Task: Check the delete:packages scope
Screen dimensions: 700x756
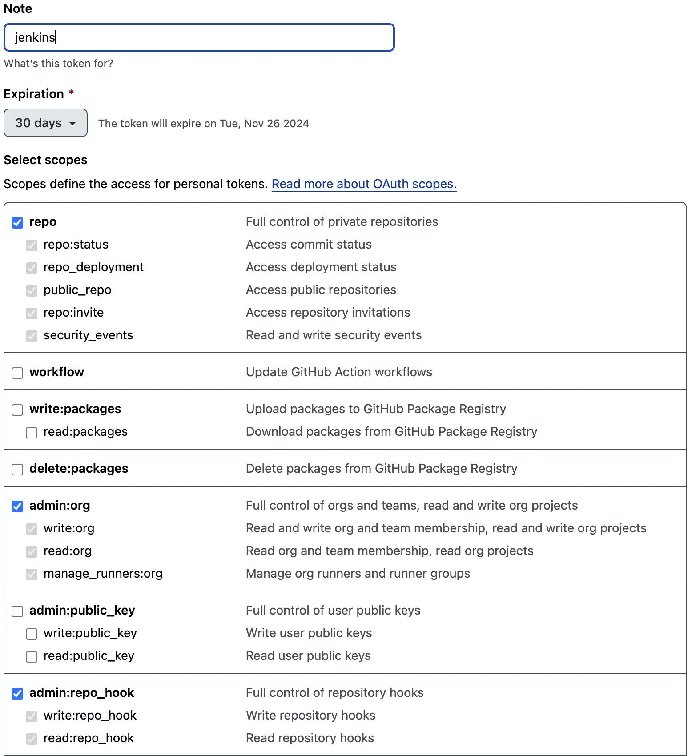Action: pyautogui.click(x=17, y=470)
